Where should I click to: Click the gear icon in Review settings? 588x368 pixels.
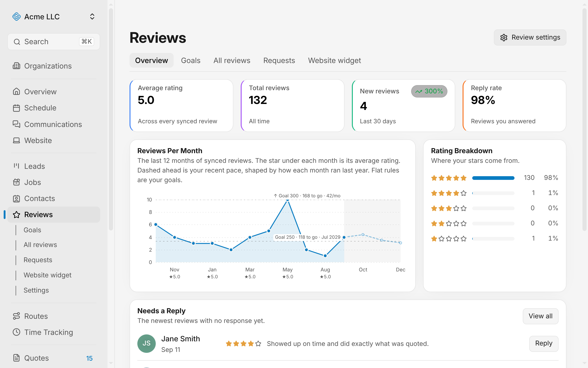coord(504,37)
